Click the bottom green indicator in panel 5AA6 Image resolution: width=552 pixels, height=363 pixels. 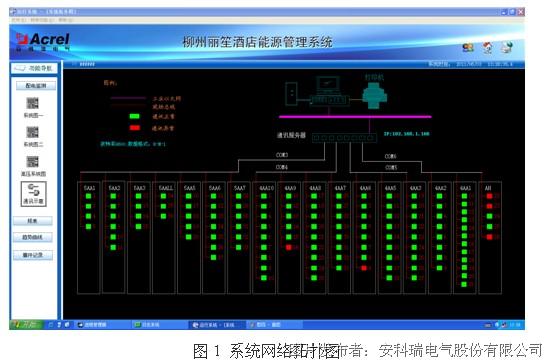click(213, 258)
